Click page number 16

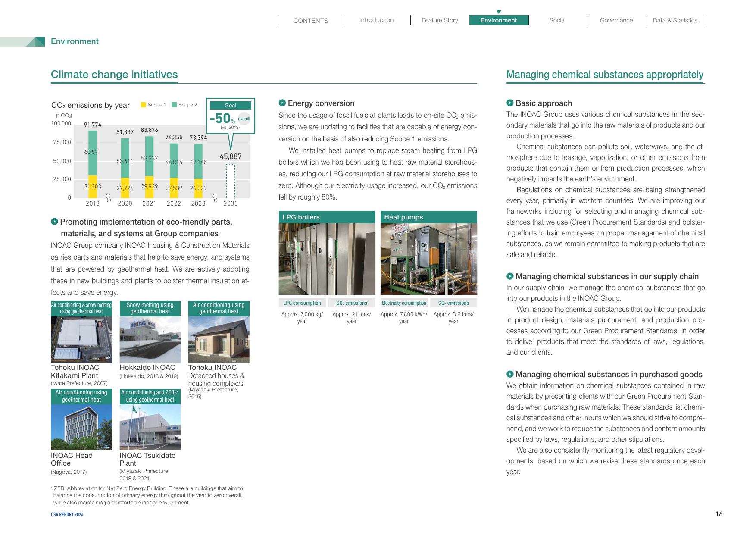point(719,514)
